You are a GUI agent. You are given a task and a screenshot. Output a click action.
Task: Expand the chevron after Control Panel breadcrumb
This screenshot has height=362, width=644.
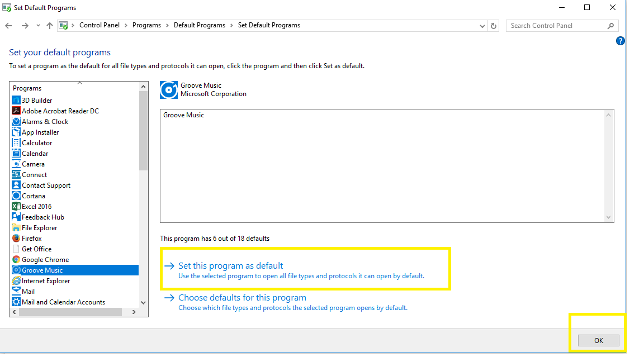point(126,26)
